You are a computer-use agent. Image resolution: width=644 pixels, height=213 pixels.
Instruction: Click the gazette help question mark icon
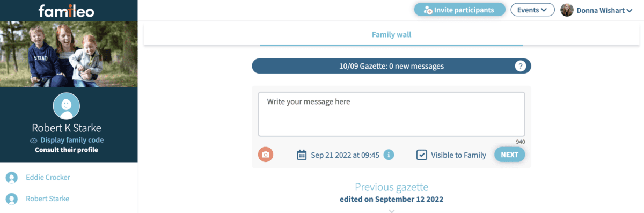click(x=519, y=66)
